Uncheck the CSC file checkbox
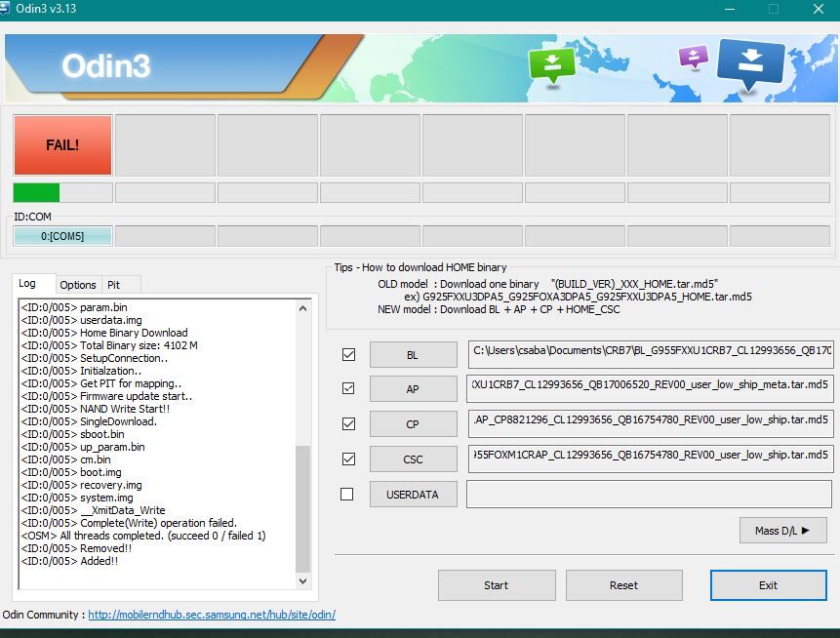The width and height of the screenshot is (840, 638). click(348, 459)
